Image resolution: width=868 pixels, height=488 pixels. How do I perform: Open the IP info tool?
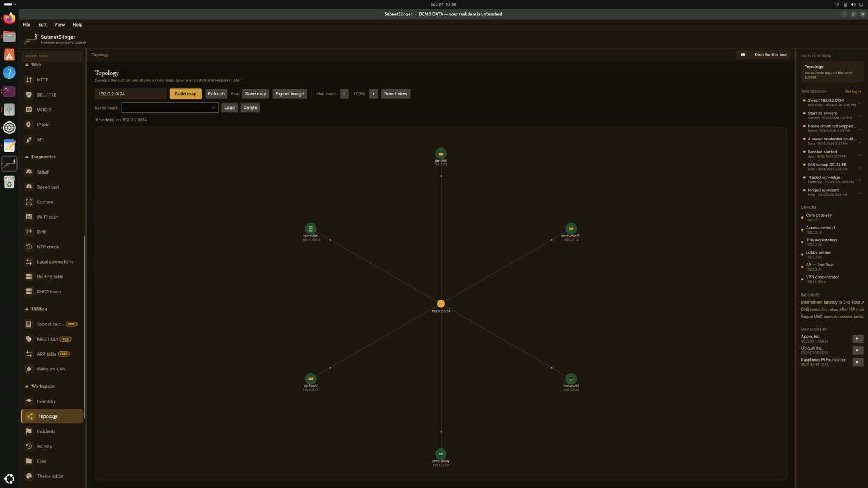coord(52,125)
